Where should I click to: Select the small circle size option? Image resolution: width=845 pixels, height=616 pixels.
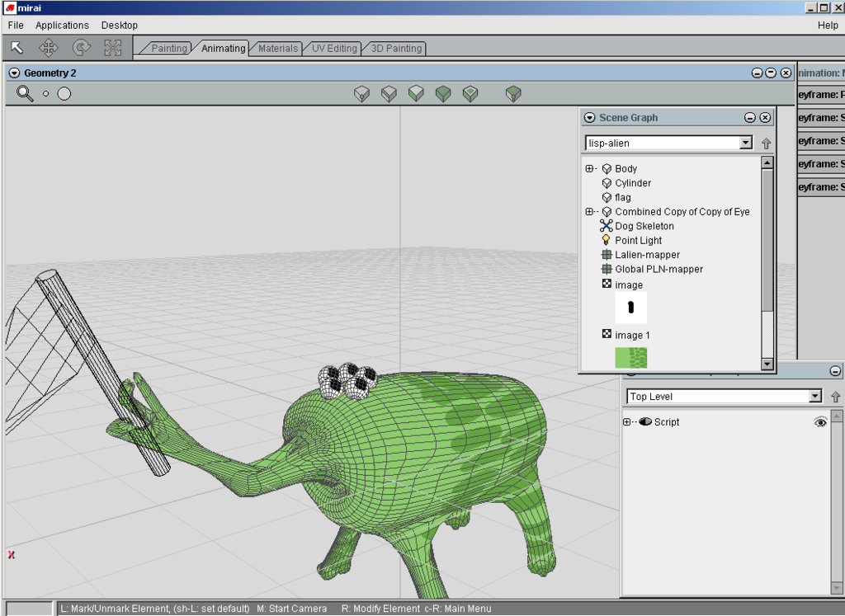(46, 94)
